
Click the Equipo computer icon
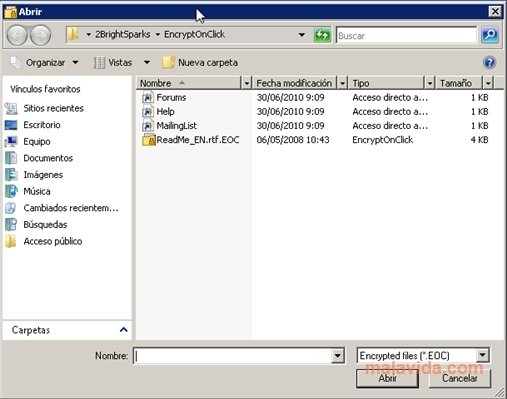[11, 142]
